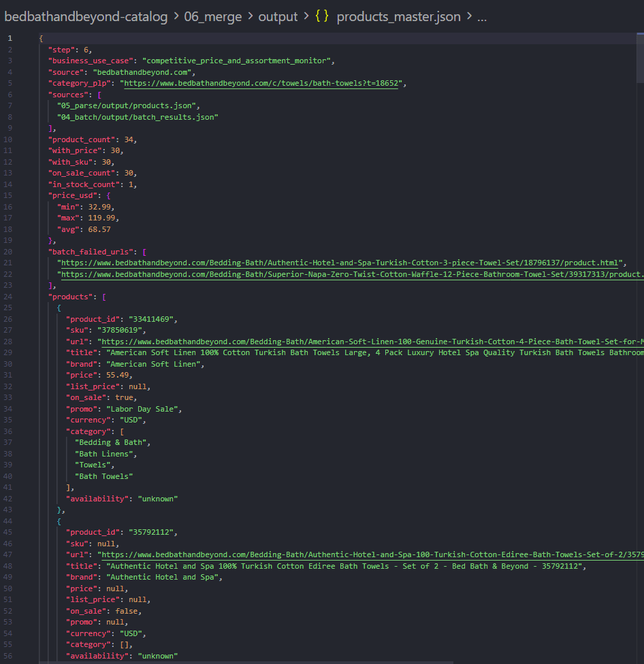The width and height of the screenshot is (644, 664).
Task: Click line number 1 in gutter
Action: pos(10,38)
